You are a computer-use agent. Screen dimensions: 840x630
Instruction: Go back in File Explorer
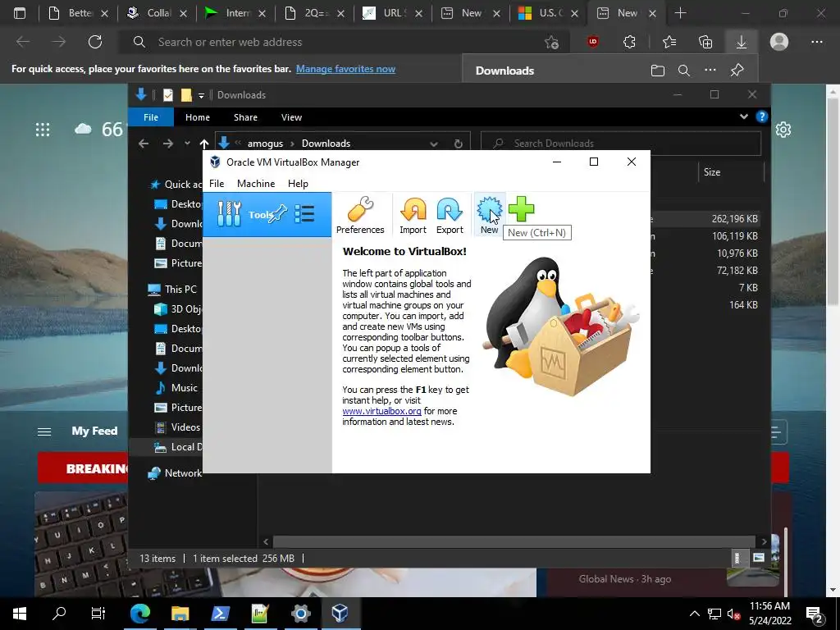click(143, 143)
